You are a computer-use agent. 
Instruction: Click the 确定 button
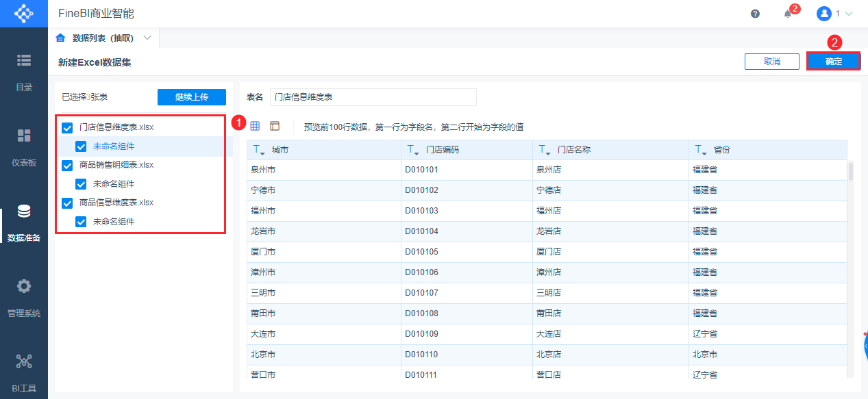coord(833,61)
